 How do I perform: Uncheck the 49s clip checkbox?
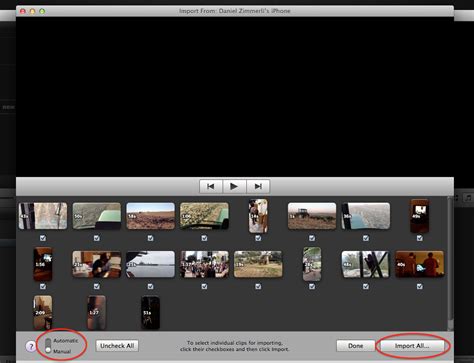420,238
